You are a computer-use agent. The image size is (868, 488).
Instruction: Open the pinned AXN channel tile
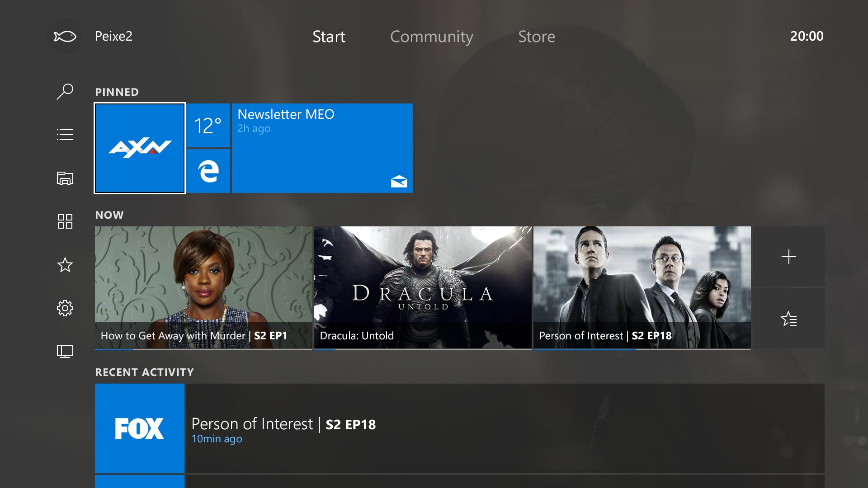click(140, 148)
